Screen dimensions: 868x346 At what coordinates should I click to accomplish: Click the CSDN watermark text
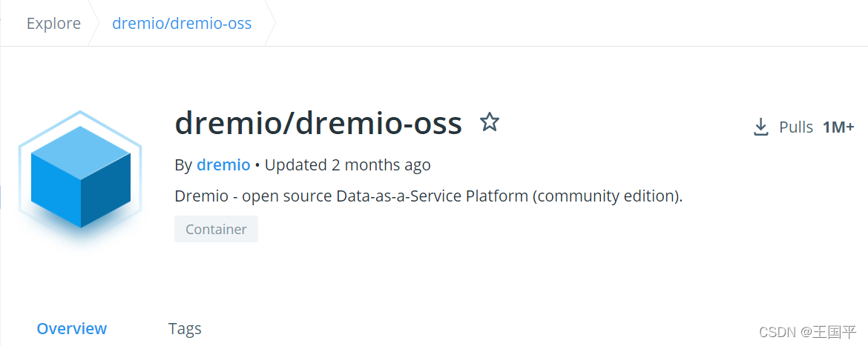(780, 331)
